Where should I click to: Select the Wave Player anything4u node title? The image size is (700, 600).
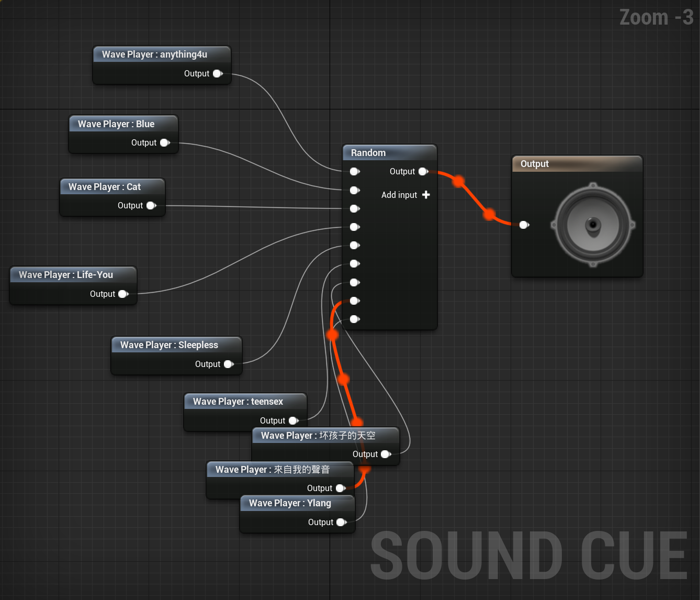tap(162, 54)
